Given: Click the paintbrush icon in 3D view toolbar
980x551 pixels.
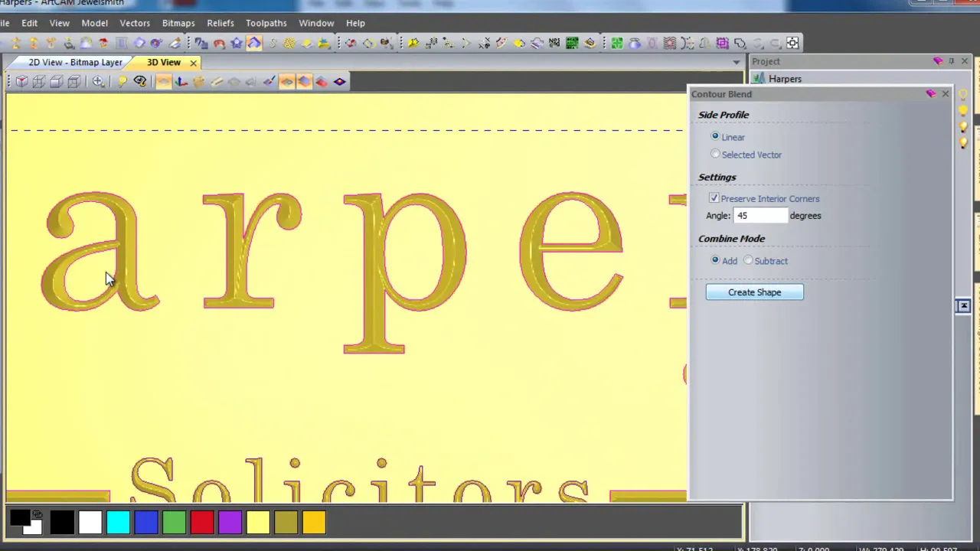Looking at the screenshot, I should (269, 81).
